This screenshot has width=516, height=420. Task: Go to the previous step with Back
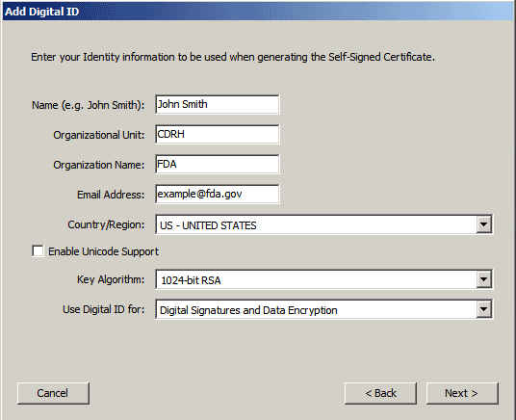coord(380,393)
